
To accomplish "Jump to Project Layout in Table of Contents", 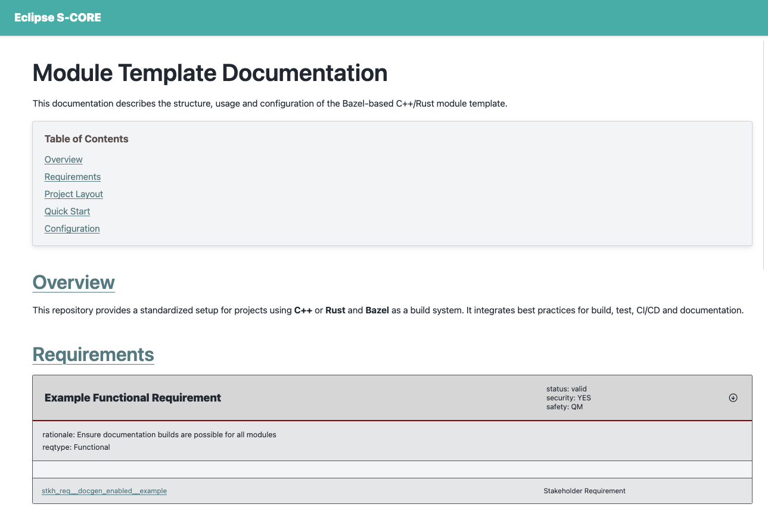I will point(73,194).
